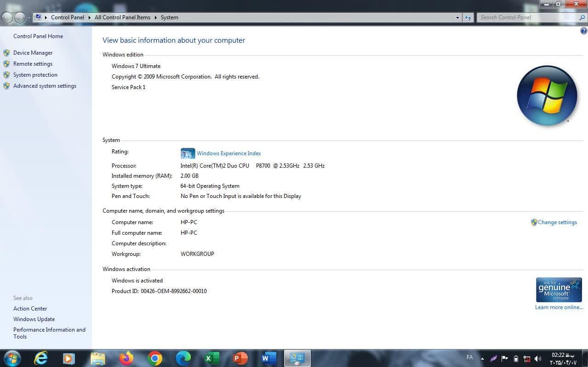Open Windows Experience Index link

click(228, 153)
